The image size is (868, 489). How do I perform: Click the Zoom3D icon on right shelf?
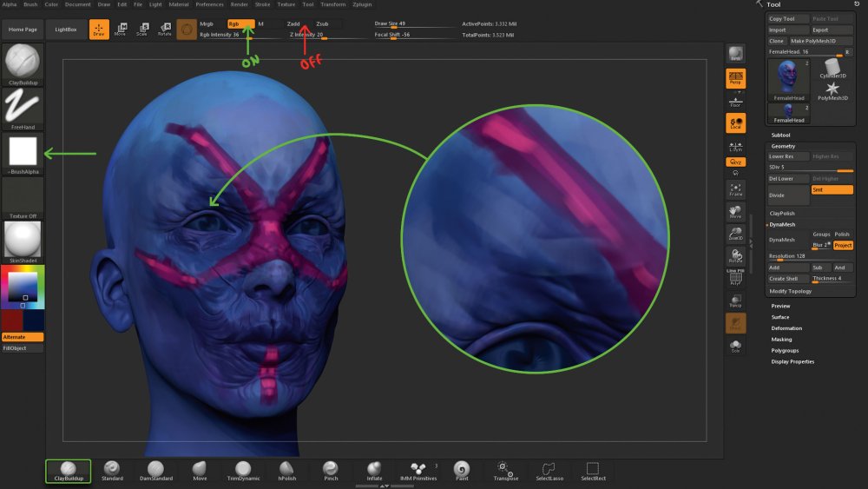pos(736,234)
